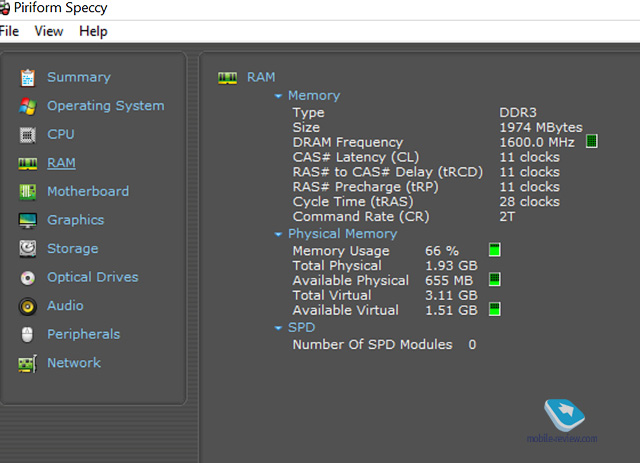Select the Type DDR3 value

tap(518, 112)
